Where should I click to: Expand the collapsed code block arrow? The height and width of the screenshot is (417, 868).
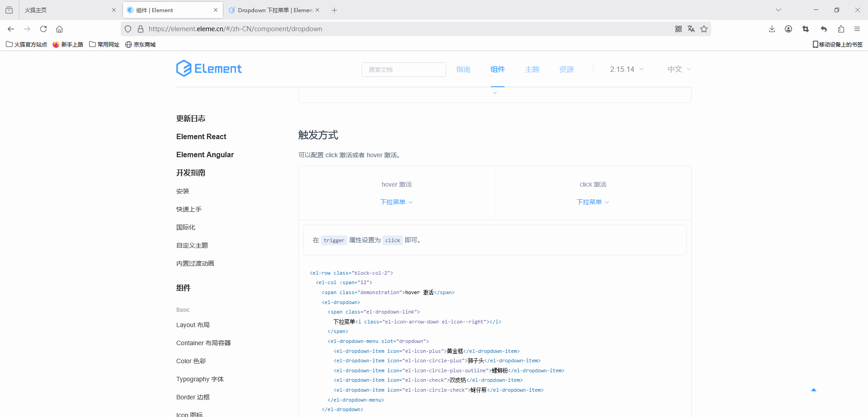[495, 94]
